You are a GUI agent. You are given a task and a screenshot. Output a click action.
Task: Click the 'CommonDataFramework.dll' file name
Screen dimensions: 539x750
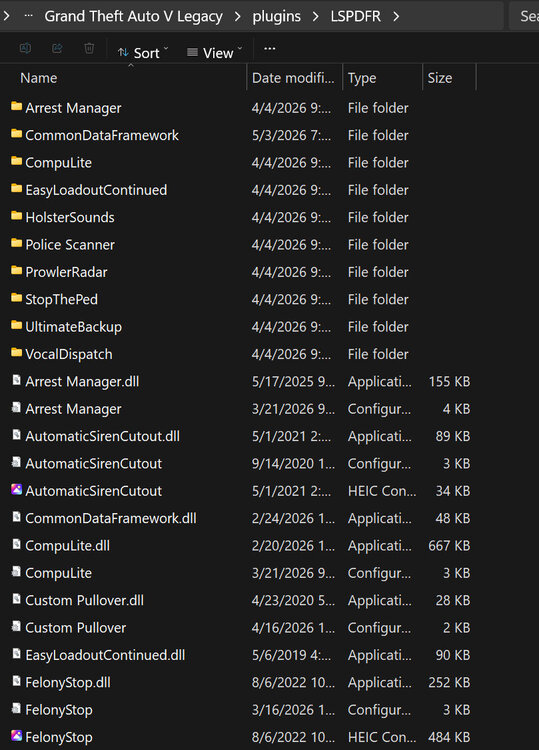[110, 518]
